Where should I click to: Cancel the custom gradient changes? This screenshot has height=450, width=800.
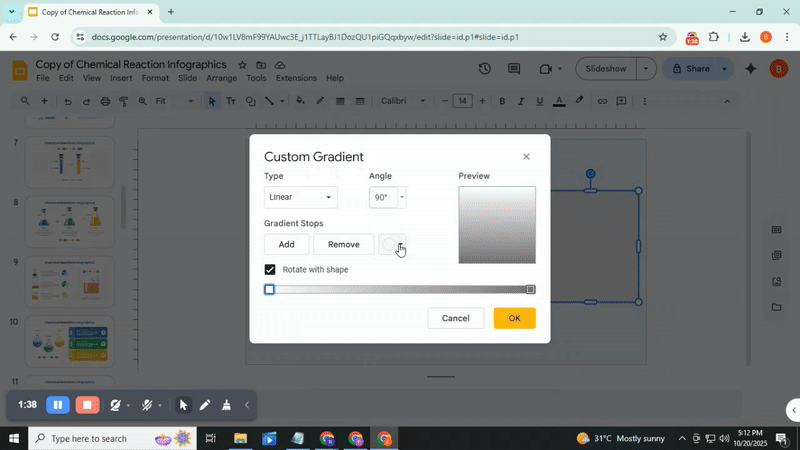[455, 318]
